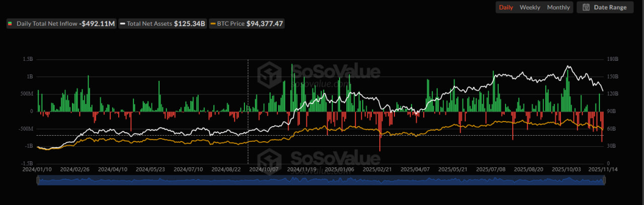Click the left handle of the range slider
Image resolution: width=644 pixels, height=205 pixels.
pyautogui.click(x=38, y=181)
